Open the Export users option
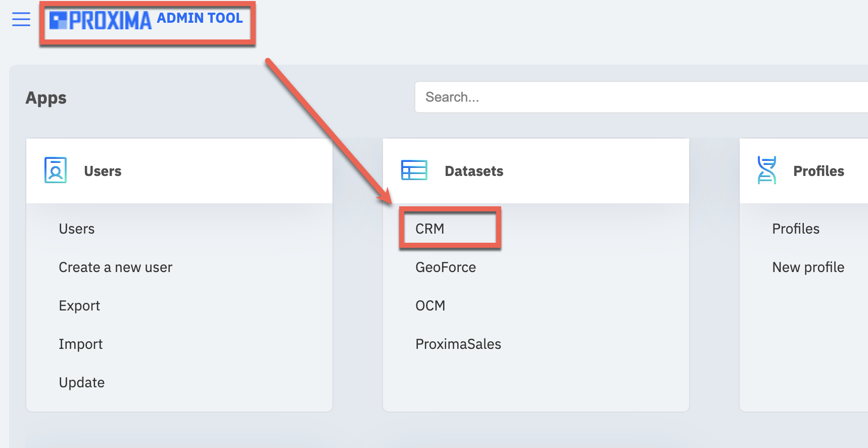This screenshot has height=448, width=868. (x=79, y=306)
